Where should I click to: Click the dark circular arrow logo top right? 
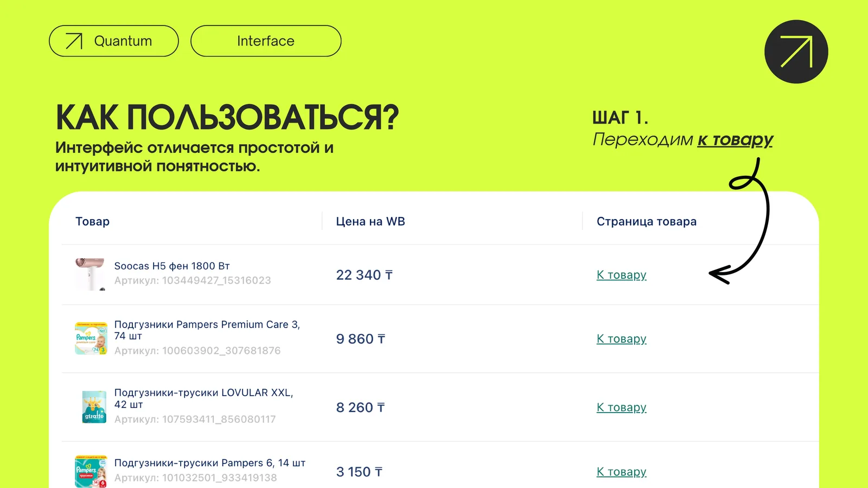795,52
